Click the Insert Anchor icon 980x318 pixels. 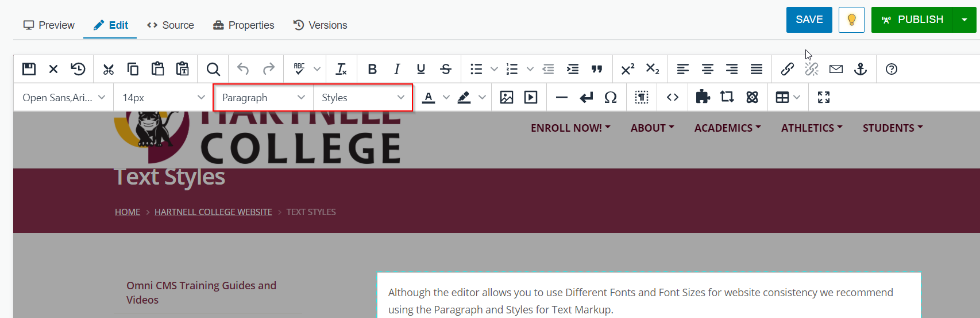tap(860, 69)
